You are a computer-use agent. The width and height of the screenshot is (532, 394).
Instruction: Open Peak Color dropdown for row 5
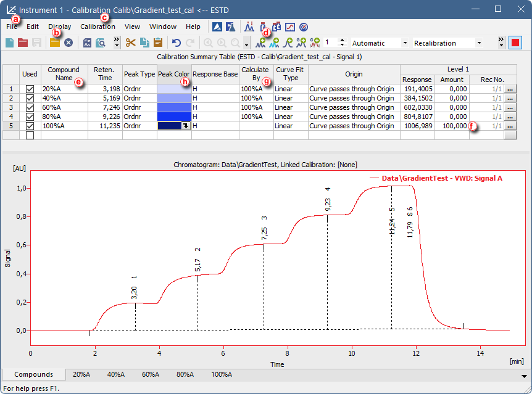tap(185, 126)
